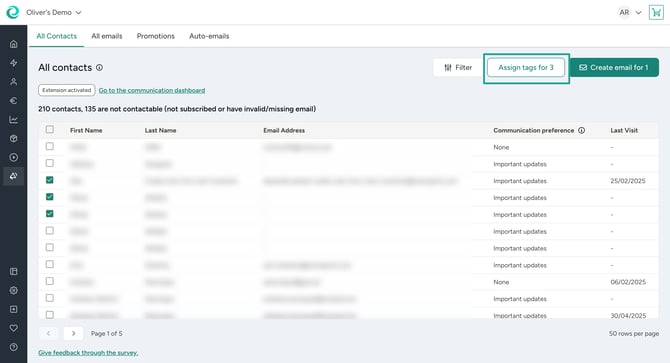Click the previous page arrow

(48, 334)
